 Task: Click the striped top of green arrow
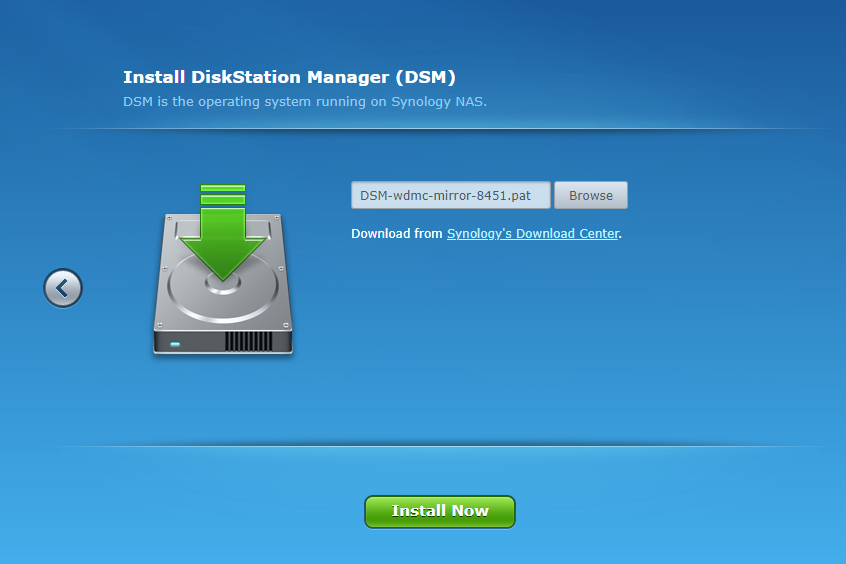(x=222, y=194)
